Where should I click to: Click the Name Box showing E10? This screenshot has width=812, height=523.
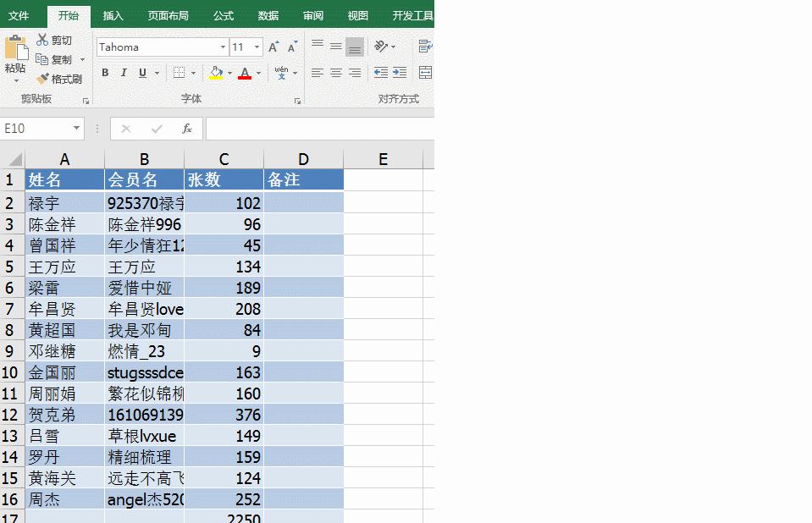click(x=38, y=129)
